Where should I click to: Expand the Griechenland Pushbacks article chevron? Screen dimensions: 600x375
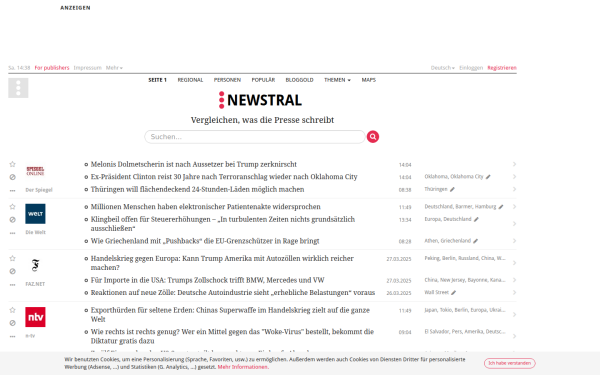(514, 241)
